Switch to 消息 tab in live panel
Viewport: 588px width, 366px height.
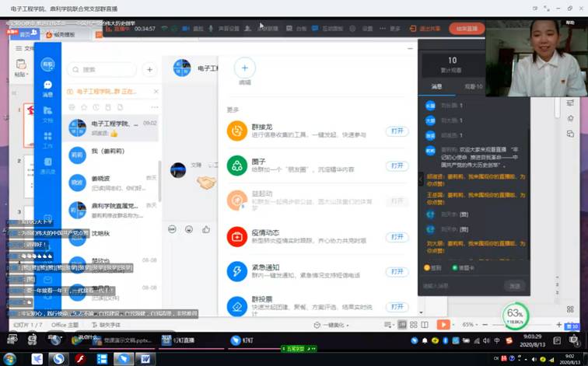click(x=436, y=86)
